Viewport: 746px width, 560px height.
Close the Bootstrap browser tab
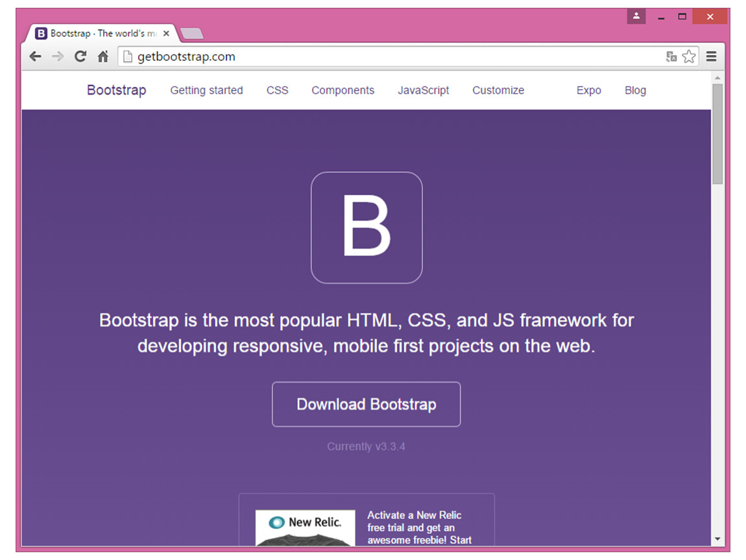(x=167, y=34)
